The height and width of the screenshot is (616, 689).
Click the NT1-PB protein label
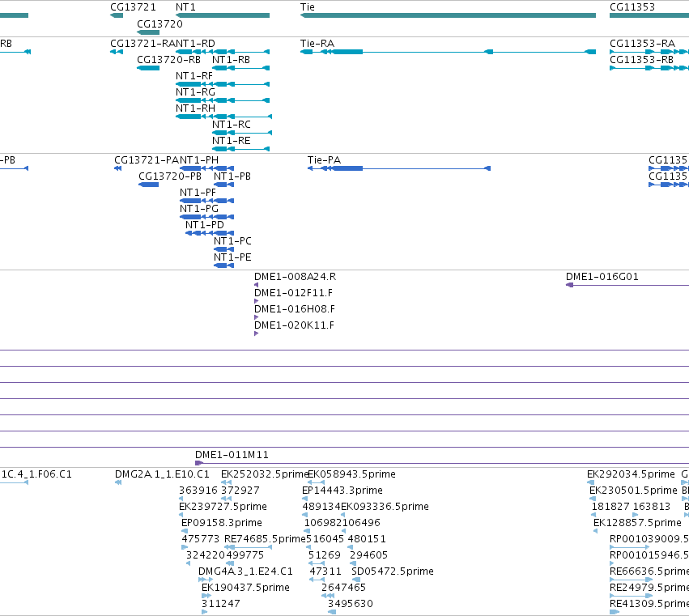coord(232,176)
